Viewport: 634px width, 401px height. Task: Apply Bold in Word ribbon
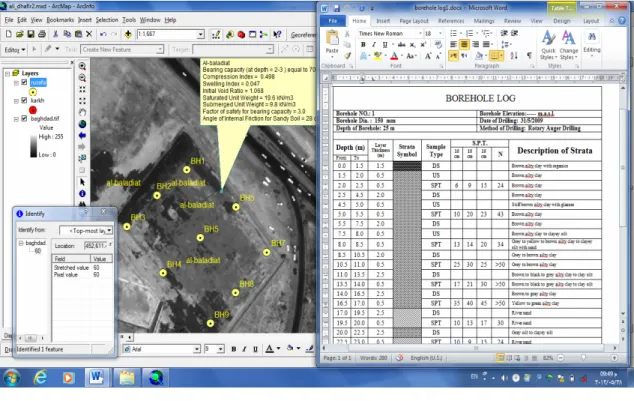363,44
